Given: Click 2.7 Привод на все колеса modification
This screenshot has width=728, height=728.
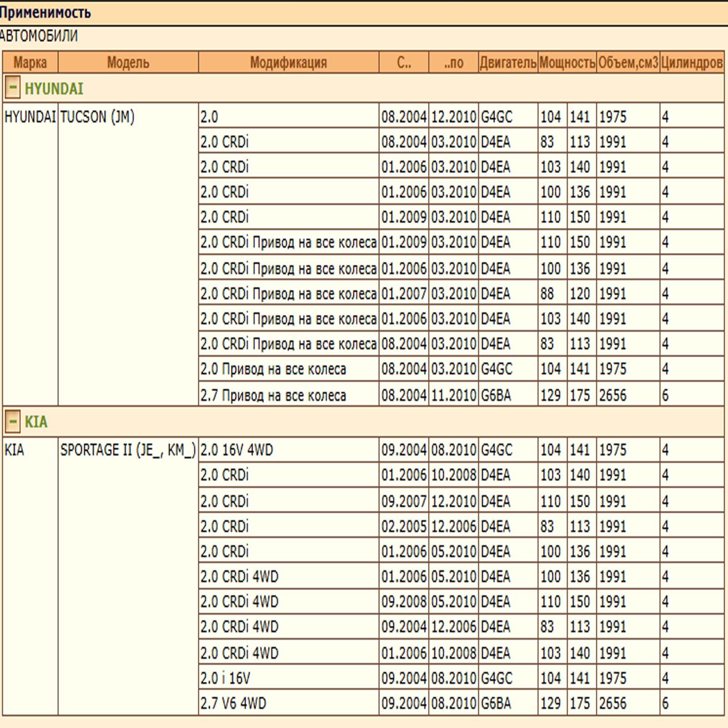Looking at the screenshot, I should pos(273,395).
